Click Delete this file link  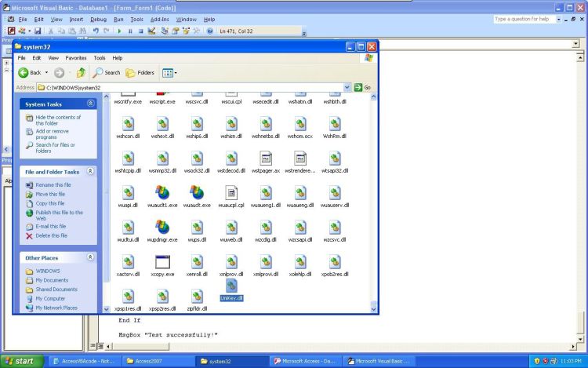click(x=52, y=235)
